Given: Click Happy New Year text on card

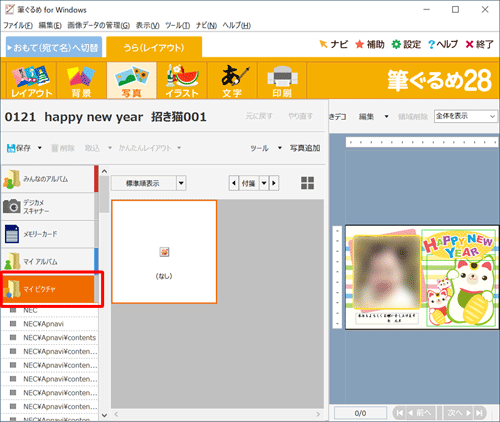Looking at the screenshot, I should pos(458,244).
